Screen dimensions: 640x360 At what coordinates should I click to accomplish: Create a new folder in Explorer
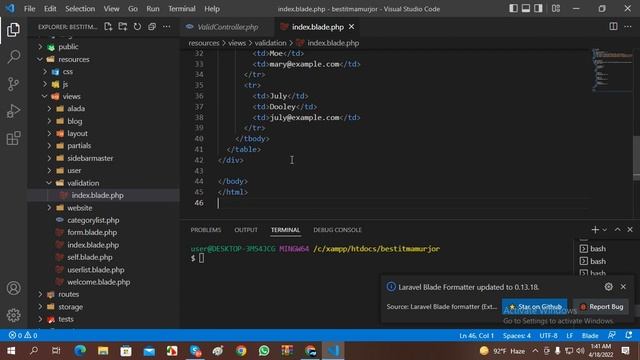point(122,27)
